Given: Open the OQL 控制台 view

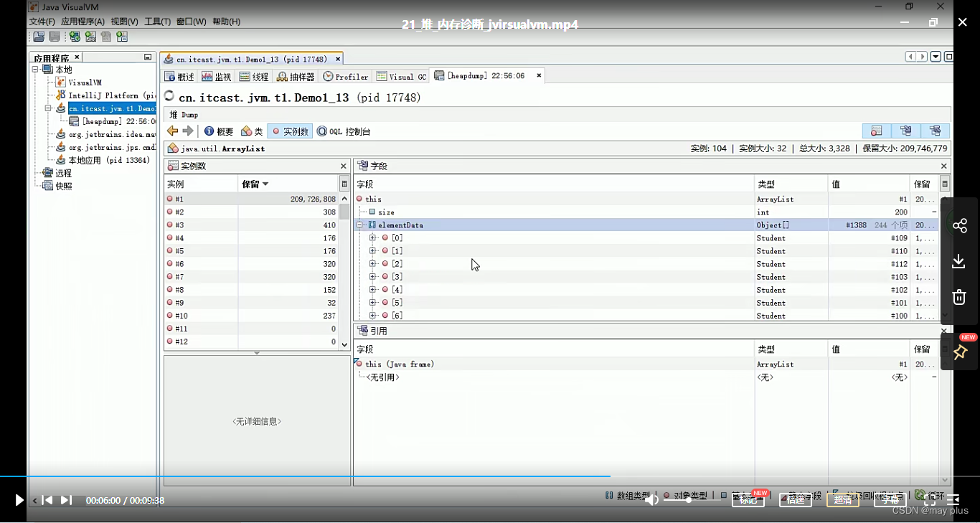Looking at the screenshot, I should click(x=344, y=131).
